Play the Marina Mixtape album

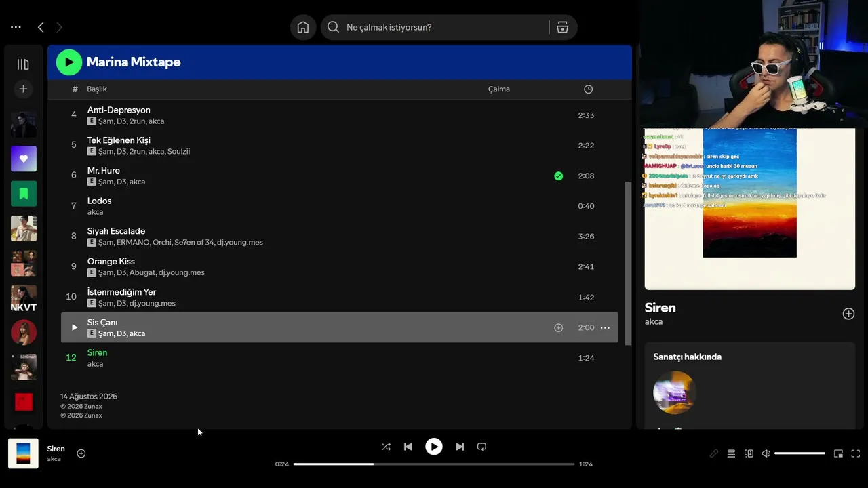point(69,62)
